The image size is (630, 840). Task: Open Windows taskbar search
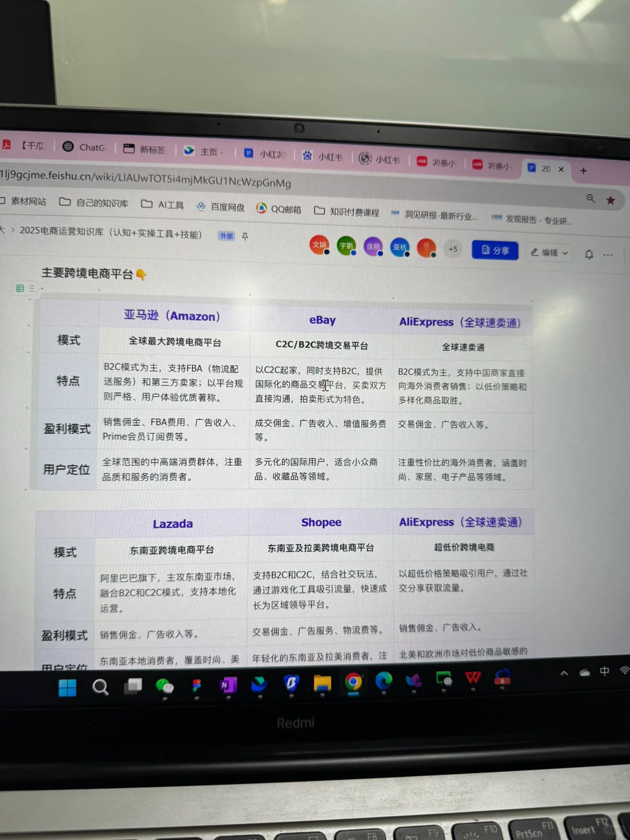point(100,687)
